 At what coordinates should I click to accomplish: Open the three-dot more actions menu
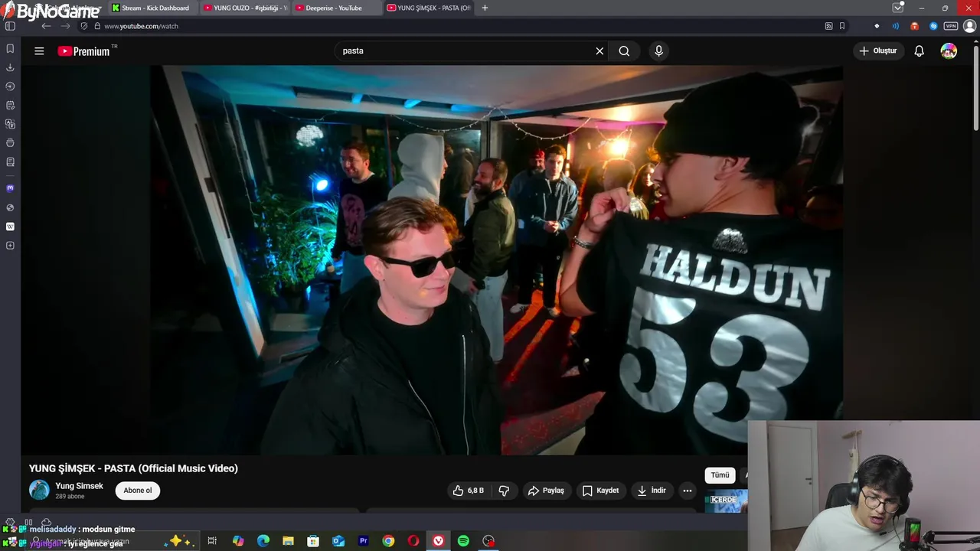click(x=688, y=491)
